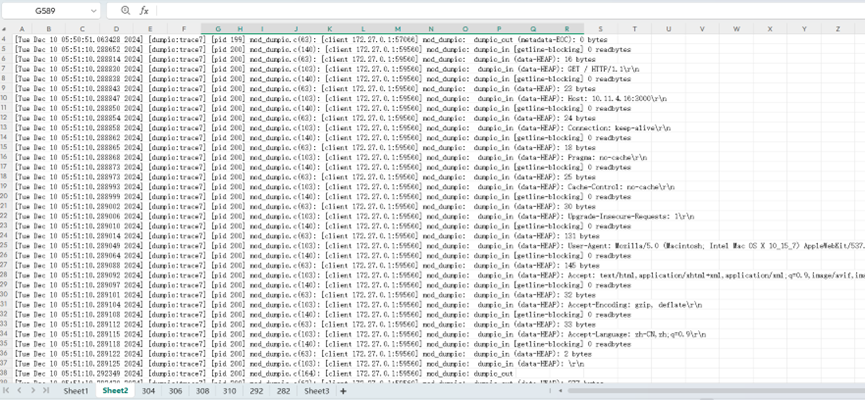Click the magnifier icon beside the formula bar
Screen dimensions: 865x400
click(x=125, y=10)
